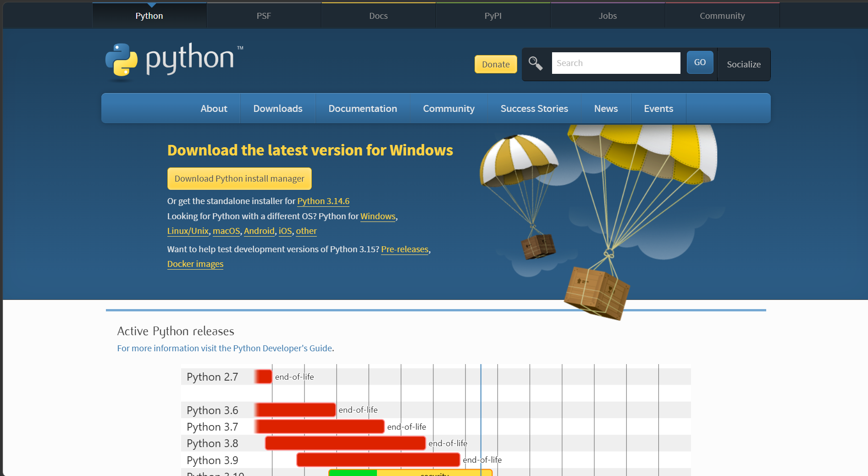Open the News navigation menu
This screenshot has width=868, height=476.
(606, 109)
